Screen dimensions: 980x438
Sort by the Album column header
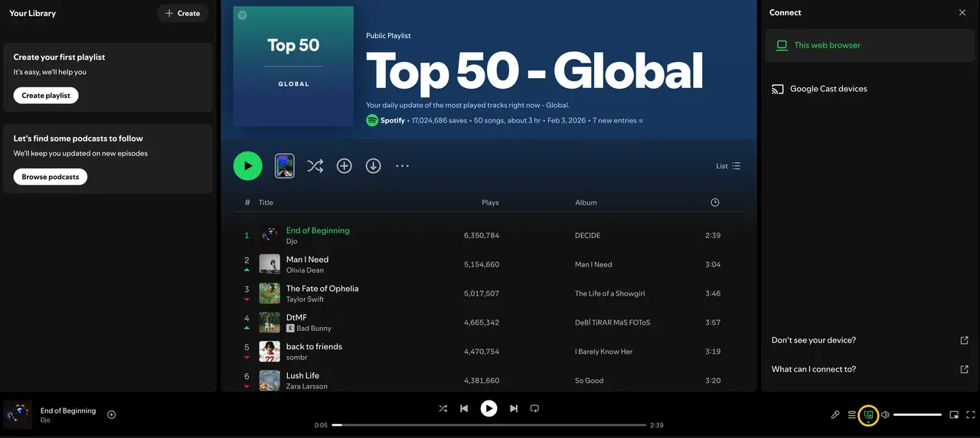pyautogui.click(x=586, y=203)
